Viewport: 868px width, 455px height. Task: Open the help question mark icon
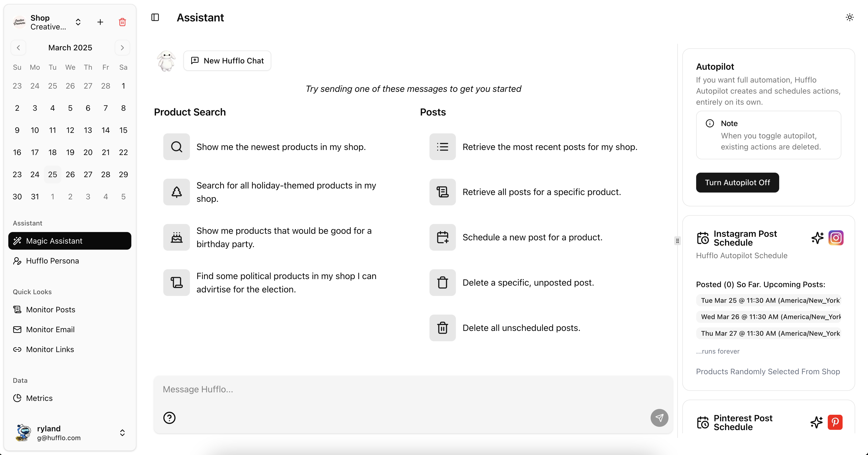point(170,418)
